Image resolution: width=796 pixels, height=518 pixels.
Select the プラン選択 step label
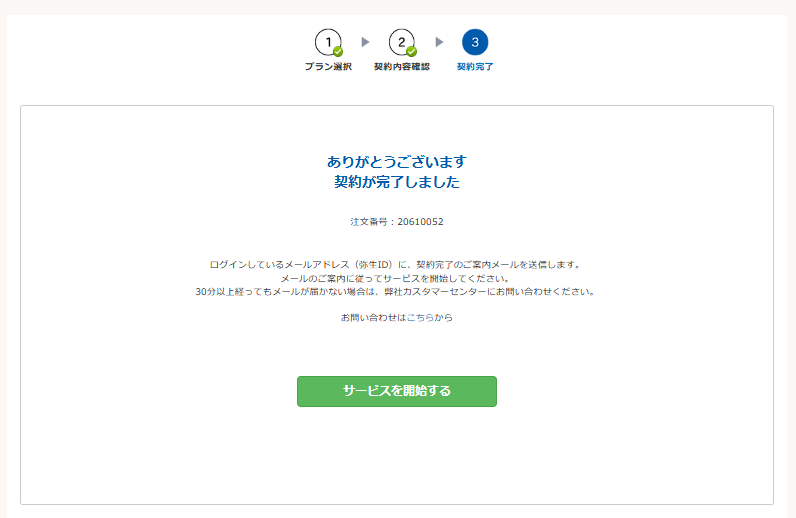[328, 67]
